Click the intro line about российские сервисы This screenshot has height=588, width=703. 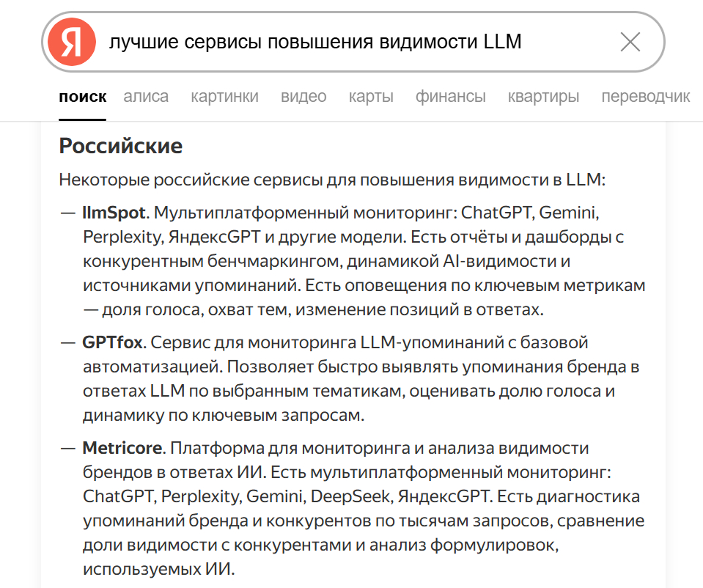coord(331,180)
